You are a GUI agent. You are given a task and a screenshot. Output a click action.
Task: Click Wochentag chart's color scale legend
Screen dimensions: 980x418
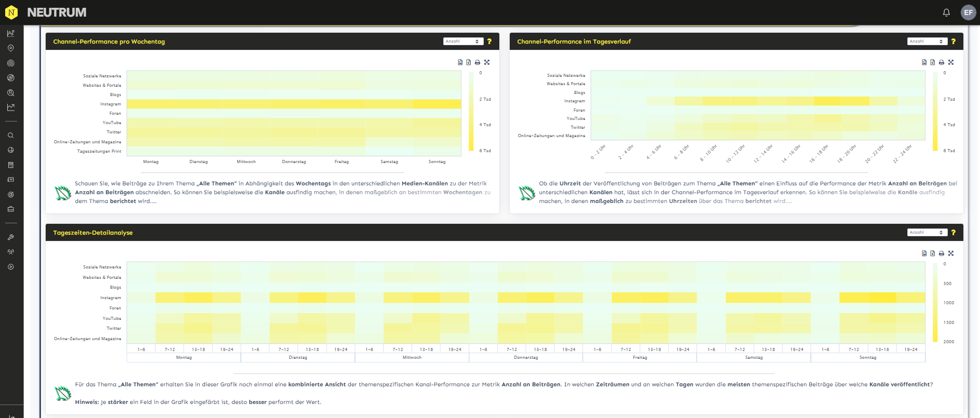(x=471, y=112)
